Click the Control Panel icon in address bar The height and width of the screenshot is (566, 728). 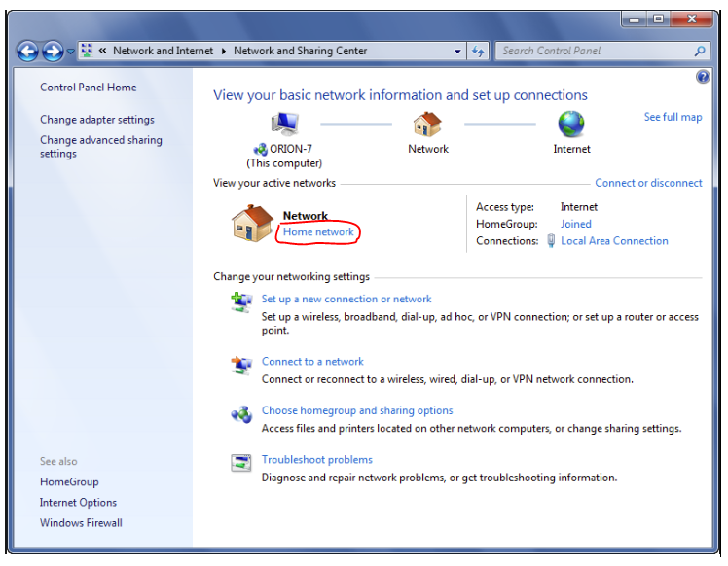pyautogui.click(x=87, y=51)
